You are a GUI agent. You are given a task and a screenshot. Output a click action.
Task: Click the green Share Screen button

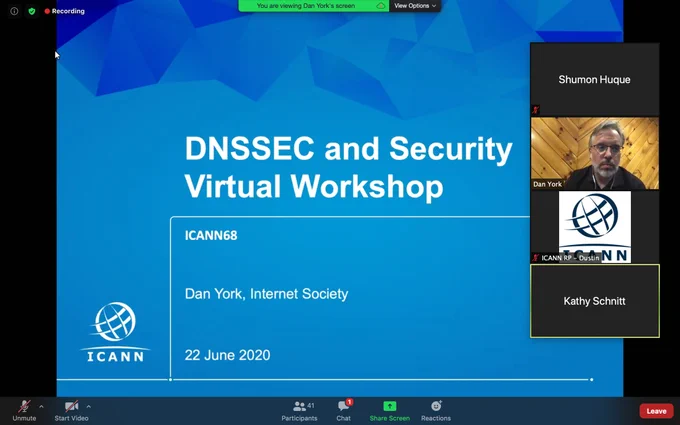pos(389,411)
